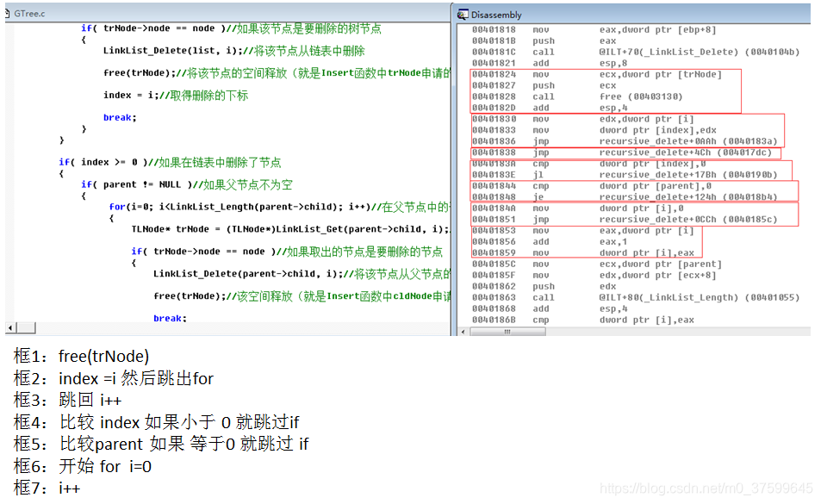Click disassembly row 00401862 push edx
Image resolution: width=821 pixels, height=504 pixels.
(544, 286)
